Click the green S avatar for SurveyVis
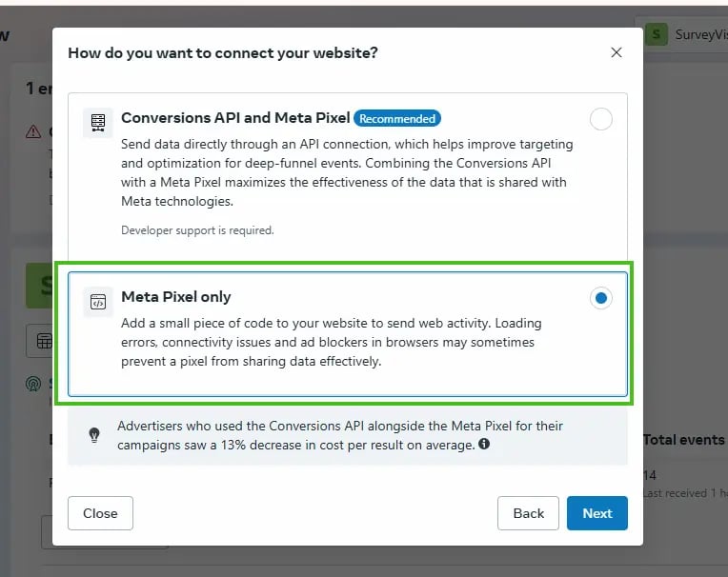The height and width of the screenshot is (577, 728). coord(656,34)
